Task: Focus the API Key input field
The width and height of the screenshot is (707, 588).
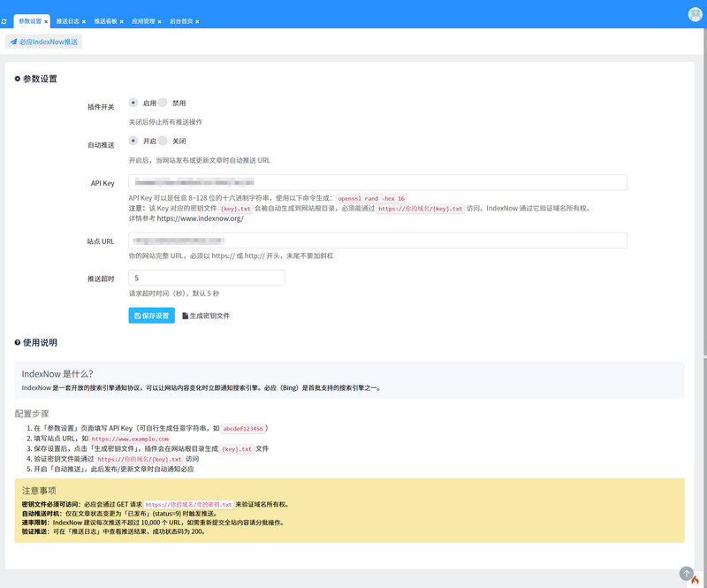Action: 378,182
